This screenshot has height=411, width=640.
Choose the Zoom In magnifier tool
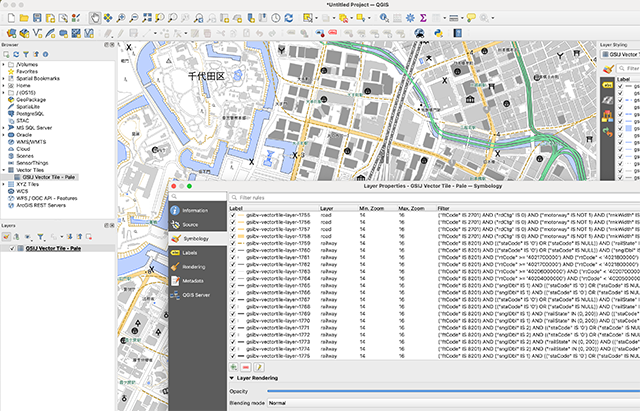click(121, 18)
